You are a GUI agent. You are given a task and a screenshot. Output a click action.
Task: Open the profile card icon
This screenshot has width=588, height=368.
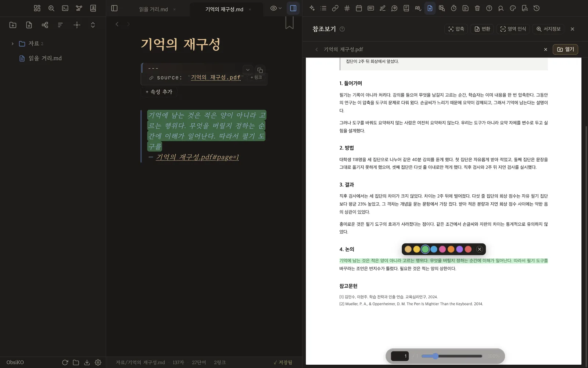tap(93, 8)
